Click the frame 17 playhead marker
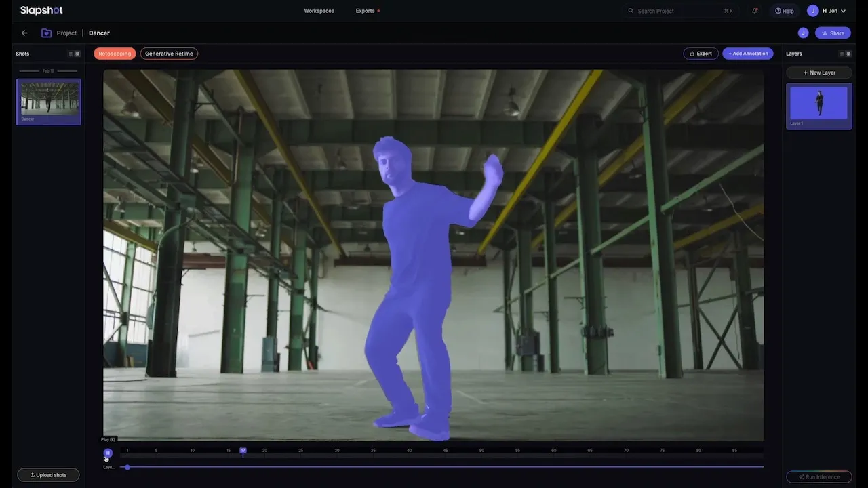This screenshot has width=868, height=488. [x=243, y=451]
